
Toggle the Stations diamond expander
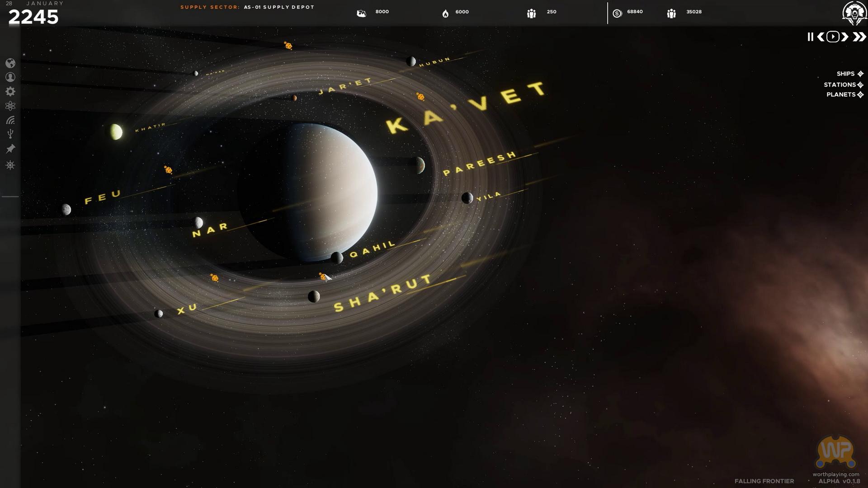[860, 84]
